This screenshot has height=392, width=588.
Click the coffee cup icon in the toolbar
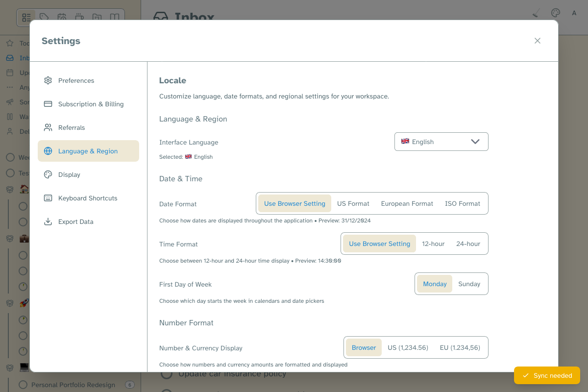pos(79,17)
